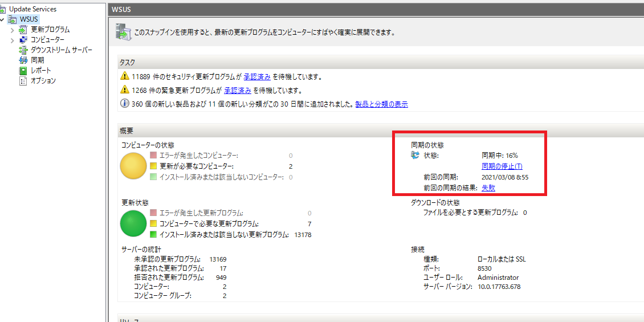Image resolution: width=644 pixels, height=322 pixels.
Task: Click 承認された更新プログラム value 17
Action: (x=223, y=268)
